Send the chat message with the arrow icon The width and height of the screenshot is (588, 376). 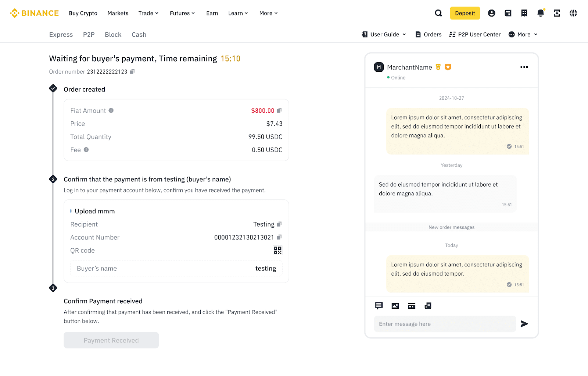click(x=524, y=324)
